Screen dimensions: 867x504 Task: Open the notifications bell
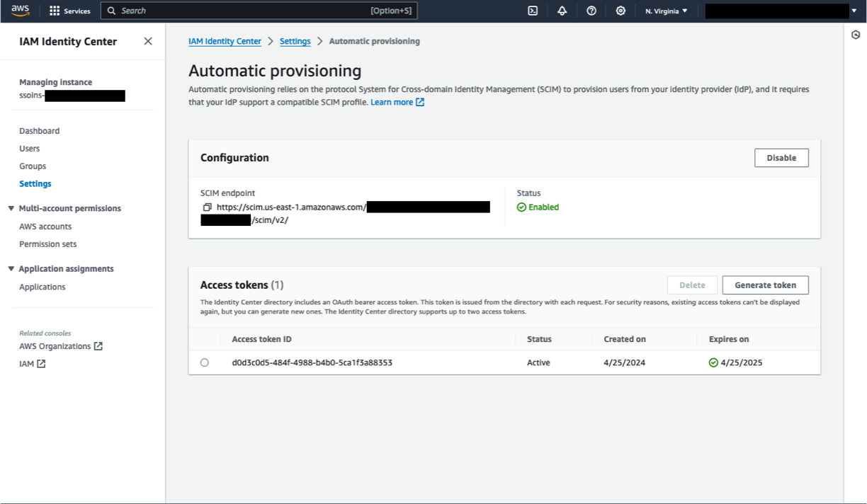click(562, 11)
